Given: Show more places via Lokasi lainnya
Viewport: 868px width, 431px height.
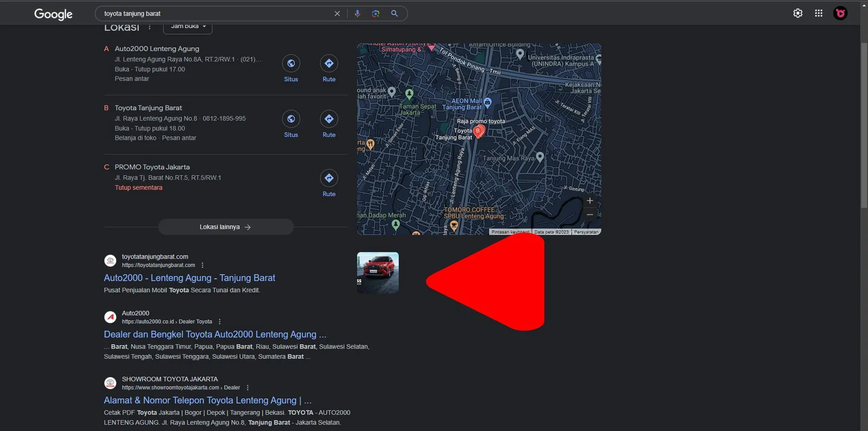Looking at the screenshot, I should coord(226,227).
